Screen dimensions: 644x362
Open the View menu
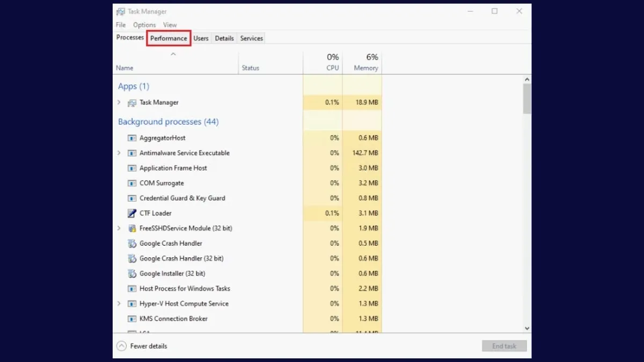[x=170, y=25]
